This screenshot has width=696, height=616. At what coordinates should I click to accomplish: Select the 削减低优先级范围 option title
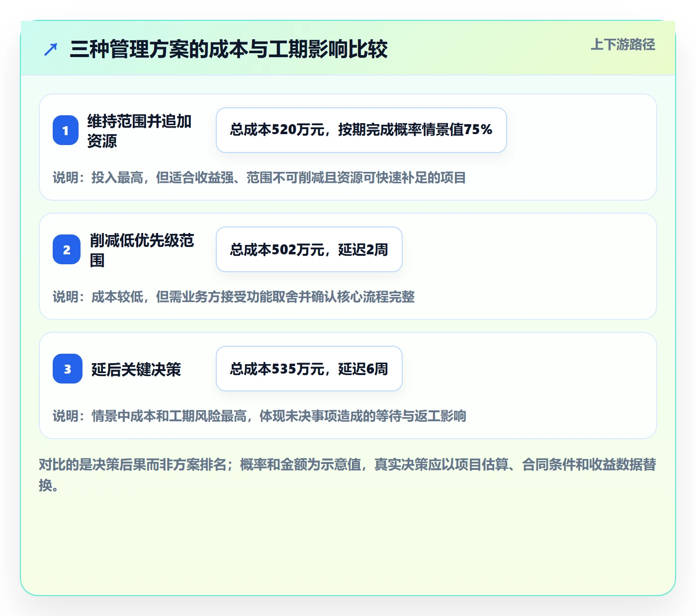142,250
